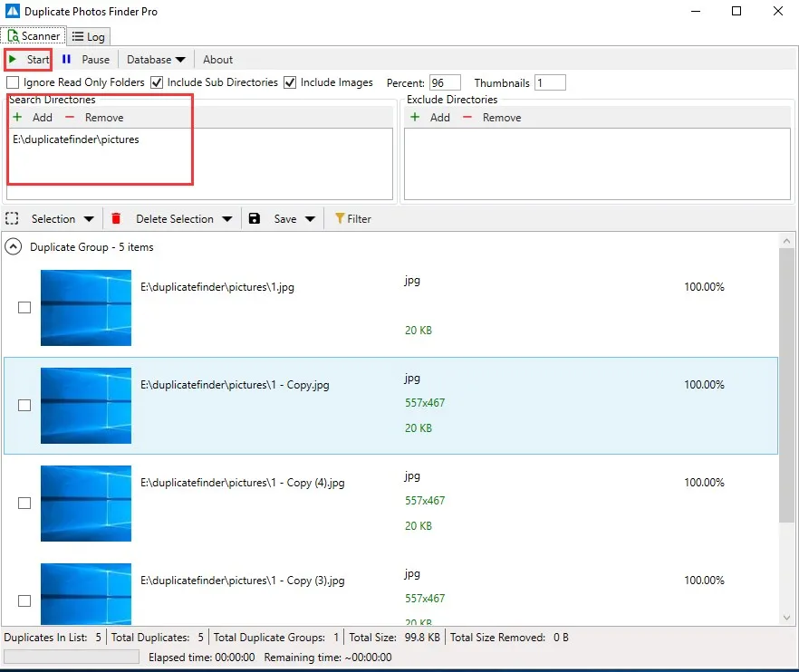Tick the checkbox for 1 - Copy.jpg
This screenshot has width=799, height=672.
coord(24,405)
